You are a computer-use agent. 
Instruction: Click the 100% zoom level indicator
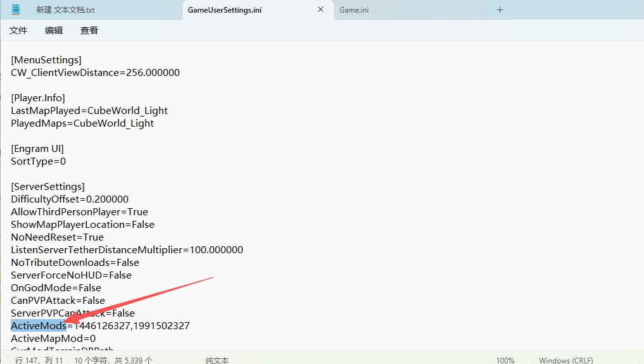(x=505, y=360)
